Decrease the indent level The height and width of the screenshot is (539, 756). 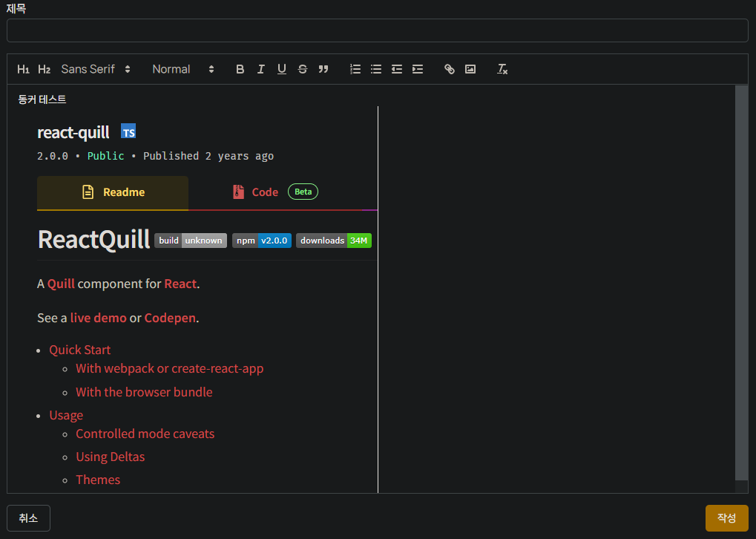coord(397,70)
